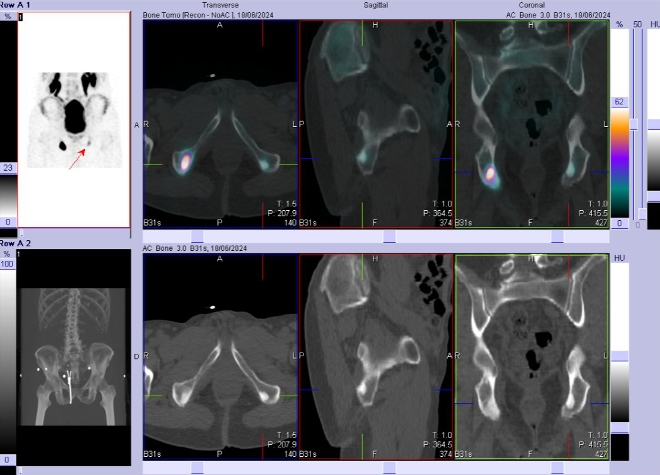Activate the fused SPECT/CT sagittal view
This screenshot has width=660, height=475.
tap(376, 124)
